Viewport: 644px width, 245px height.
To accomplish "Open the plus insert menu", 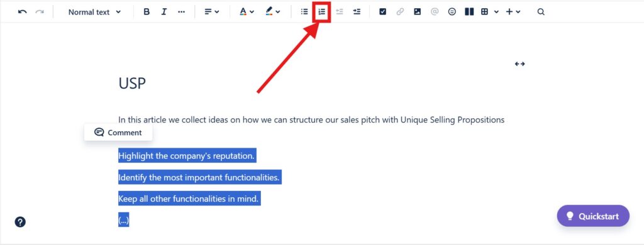I will tap(513, 12).
